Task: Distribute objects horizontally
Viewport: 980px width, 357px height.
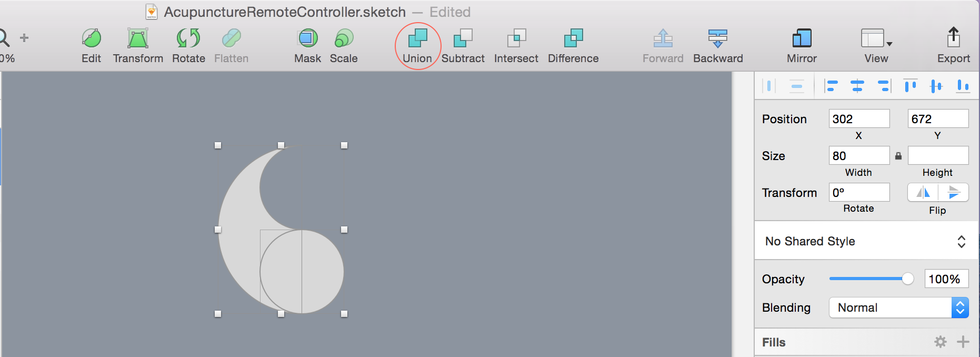Action: [769, 86]
